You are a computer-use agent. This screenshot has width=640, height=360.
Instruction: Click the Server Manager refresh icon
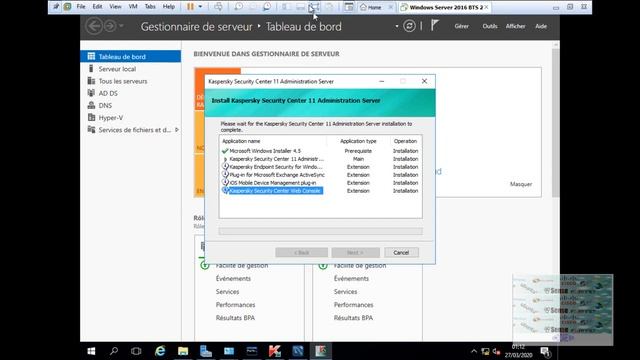click(x=409, y=26)
